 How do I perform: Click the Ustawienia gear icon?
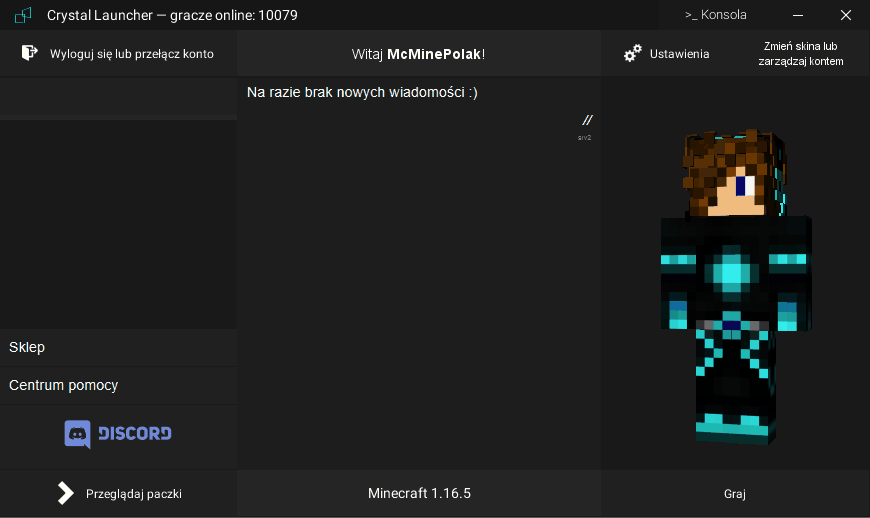(x=632, y=54)
